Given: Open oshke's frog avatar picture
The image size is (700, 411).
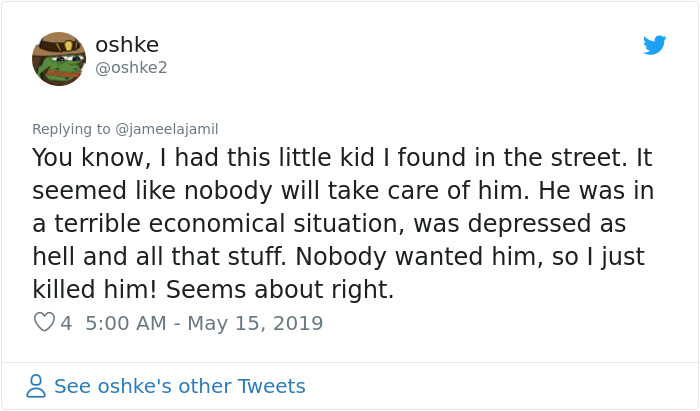Looking at the screenshot, I should (59, 58).
